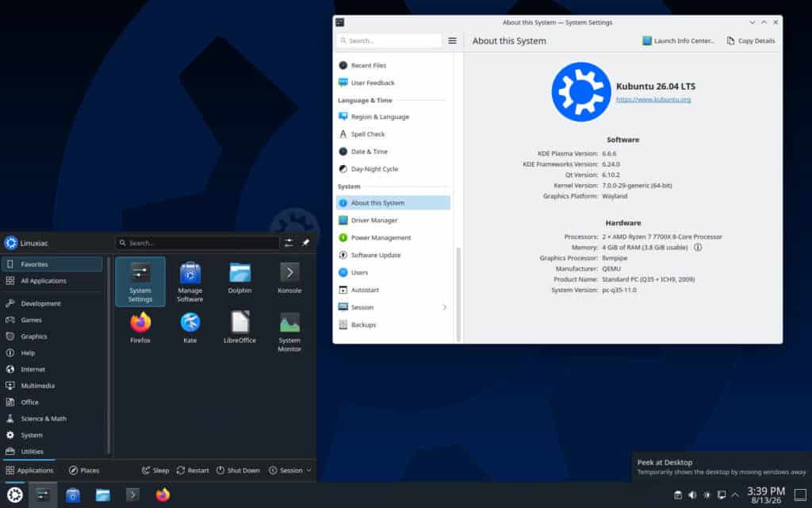Switch to Places tab in launcher
812x508 pixels.
[84, 470]
